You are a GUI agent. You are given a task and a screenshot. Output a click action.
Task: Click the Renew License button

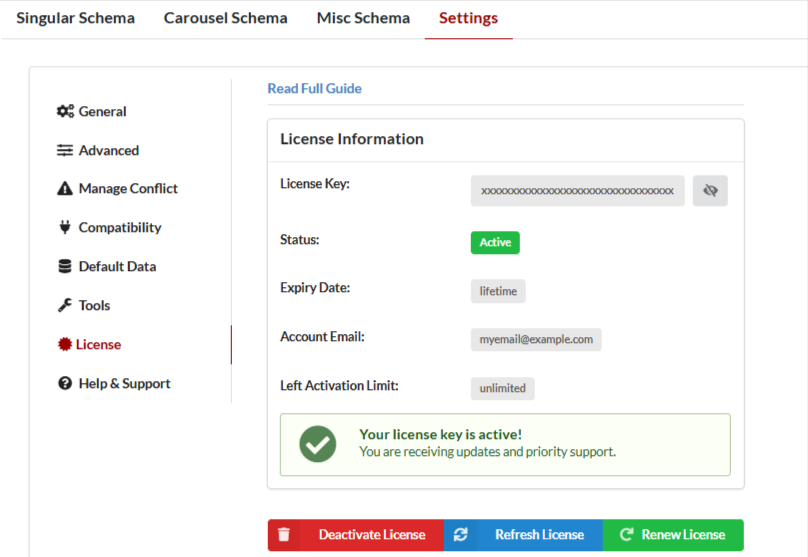[x=673, y=535]
